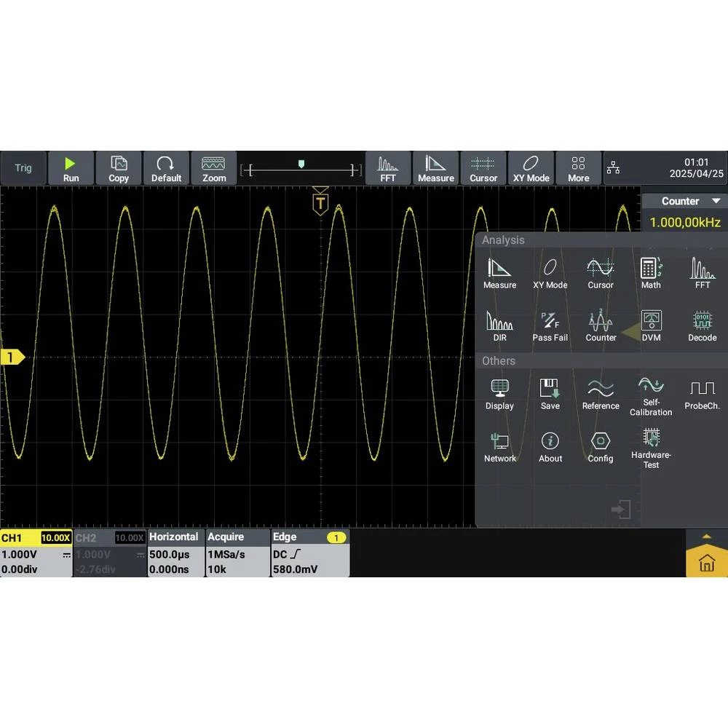Toggle FFT display on

(389, 167)
